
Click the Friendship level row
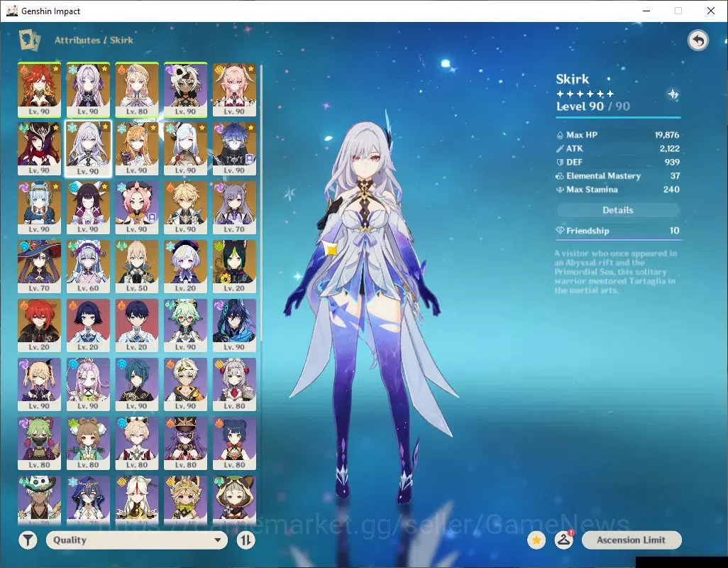click(x=618, y=231)
